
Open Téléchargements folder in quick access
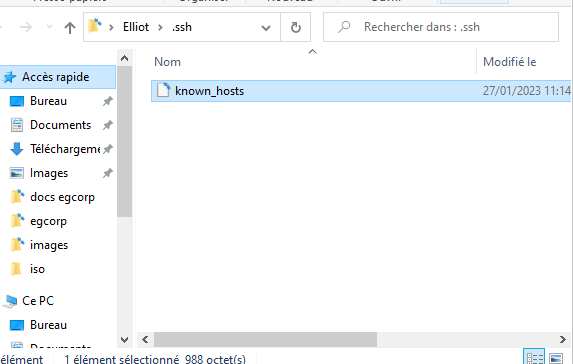(x=65, y=149)
